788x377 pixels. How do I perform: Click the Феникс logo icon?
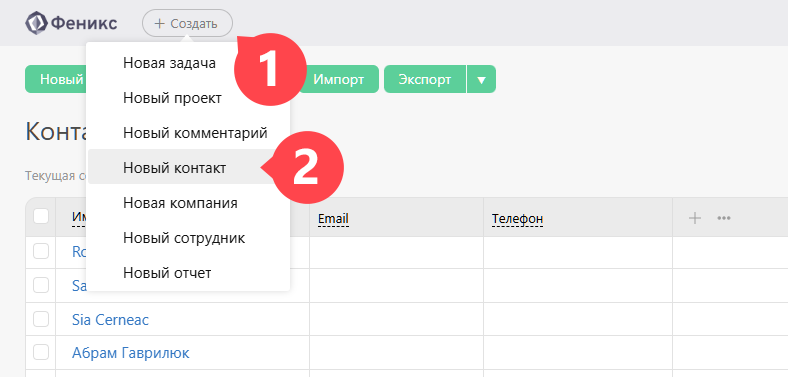pyautogui.click(x=36, y=23)
